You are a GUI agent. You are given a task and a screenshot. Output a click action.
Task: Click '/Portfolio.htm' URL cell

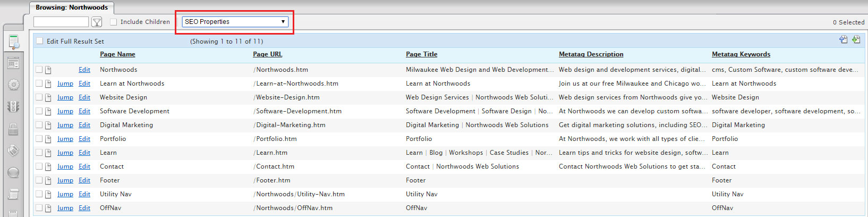pos(275,139)
